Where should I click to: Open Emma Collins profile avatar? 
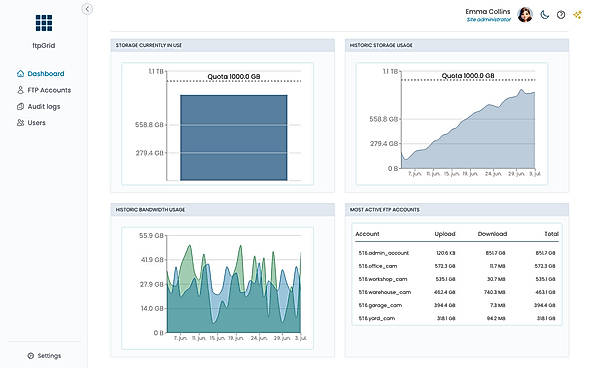coord(525,15)
